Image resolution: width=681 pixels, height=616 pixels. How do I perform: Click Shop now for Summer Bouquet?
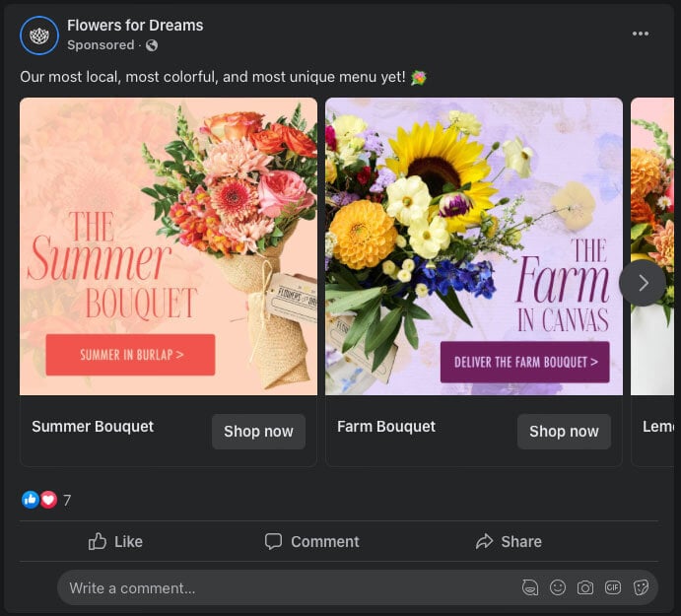click(x=258, y=432)
